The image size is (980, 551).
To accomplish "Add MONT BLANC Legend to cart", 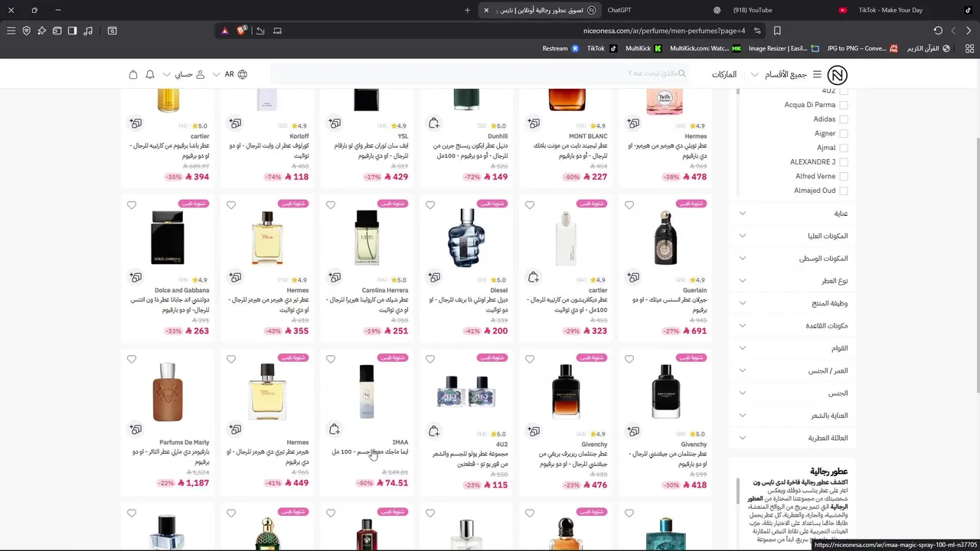I will pos(534,123).
